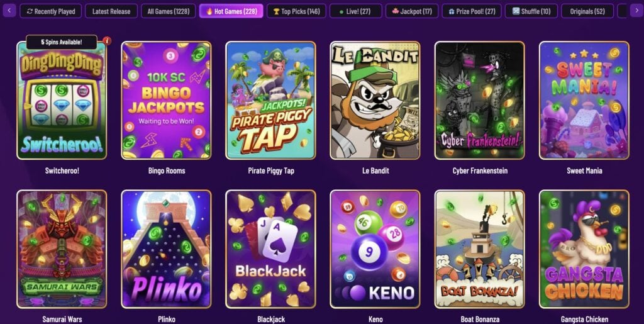The image size is (644, 324).
Task: Click the Bingo Rooms title link
Action: 167,170
